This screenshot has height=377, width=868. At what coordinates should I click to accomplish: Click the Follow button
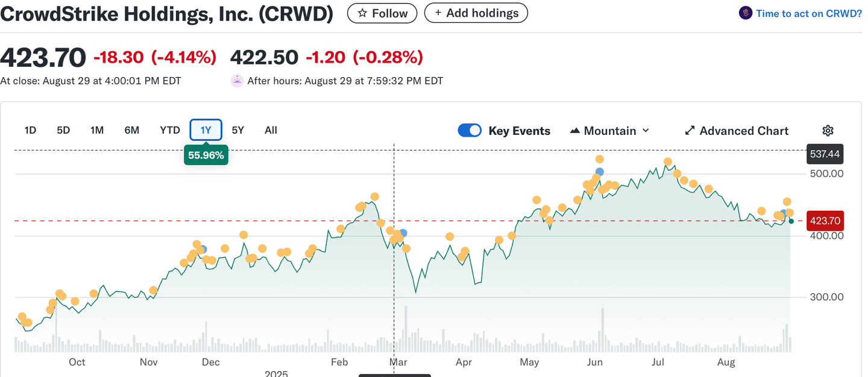pos(382,13)
